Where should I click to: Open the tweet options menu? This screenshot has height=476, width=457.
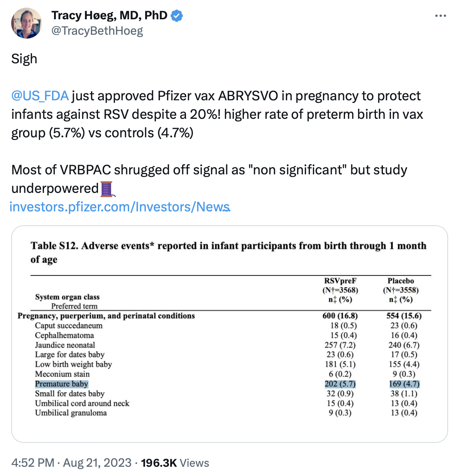click(441, 15)
